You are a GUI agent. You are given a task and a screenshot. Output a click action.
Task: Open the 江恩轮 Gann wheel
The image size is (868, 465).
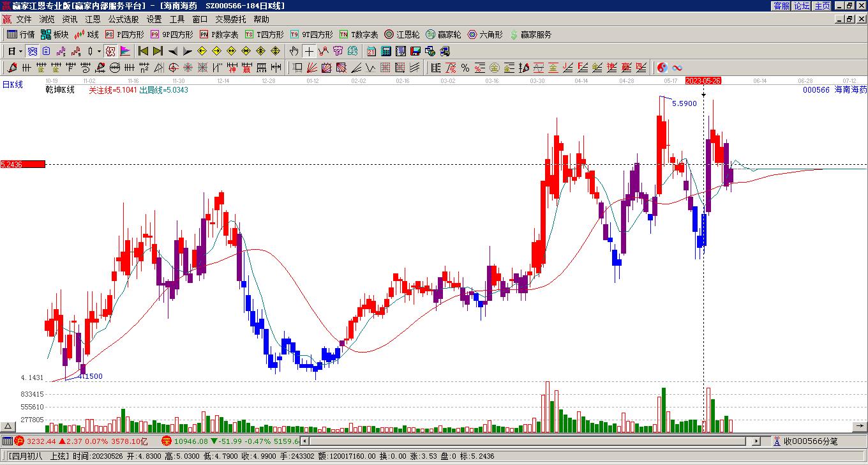(402, 34)
